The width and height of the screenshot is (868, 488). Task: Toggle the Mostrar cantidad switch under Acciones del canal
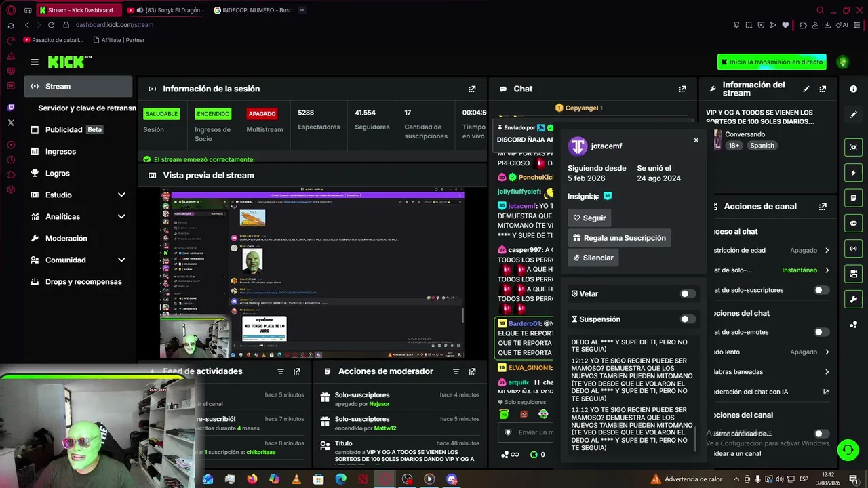click(821, 434)
